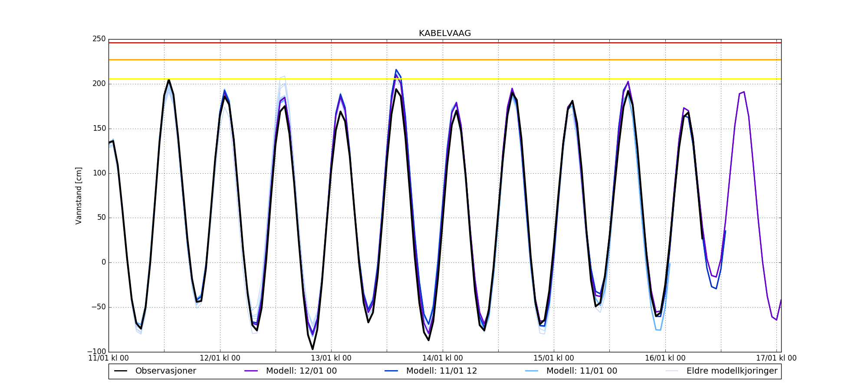Click y-axis value 50
The image size is (868, 391).
click(x=101, y=218)
